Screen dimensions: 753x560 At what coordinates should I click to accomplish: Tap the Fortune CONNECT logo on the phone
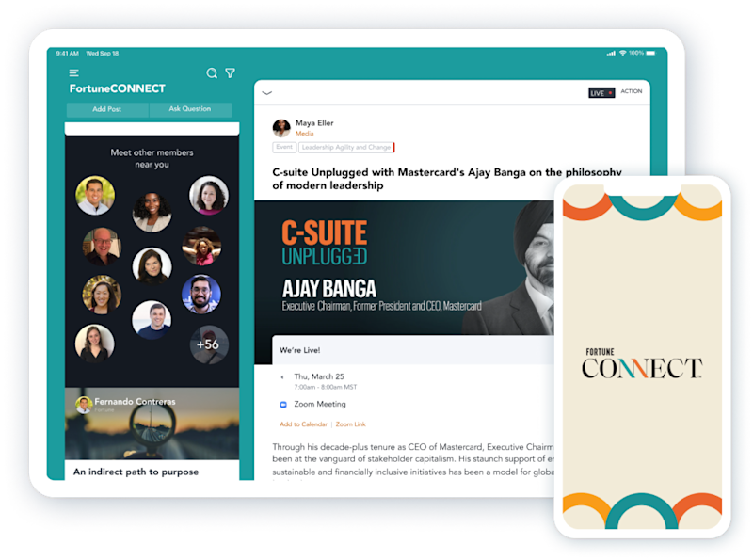pos(642,363)
